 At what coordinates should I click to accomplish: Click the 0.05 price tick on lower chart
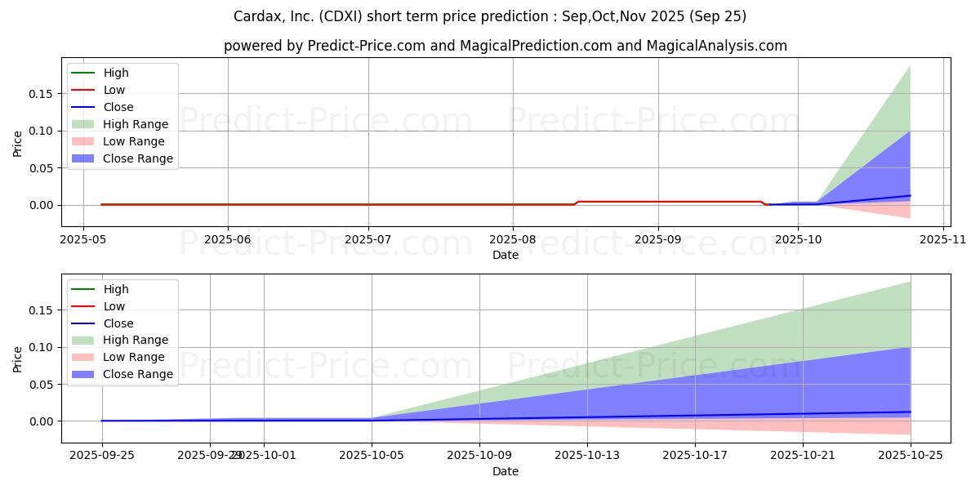pyautogui.click(x=42, y=385)
